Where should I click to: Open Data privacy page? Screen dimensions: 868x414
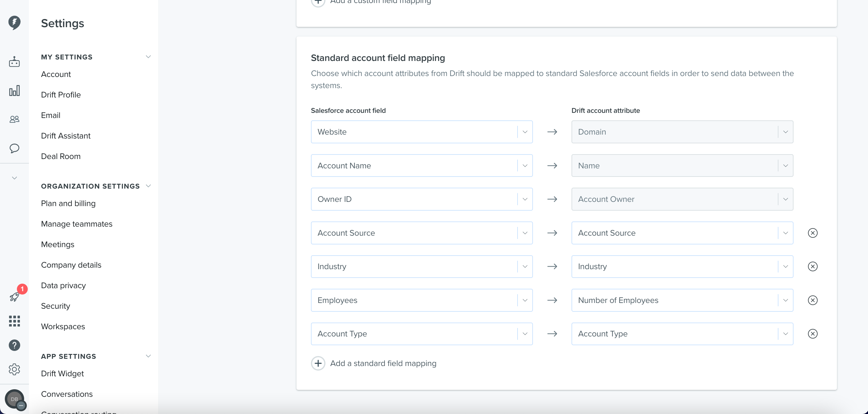point(63,285)
